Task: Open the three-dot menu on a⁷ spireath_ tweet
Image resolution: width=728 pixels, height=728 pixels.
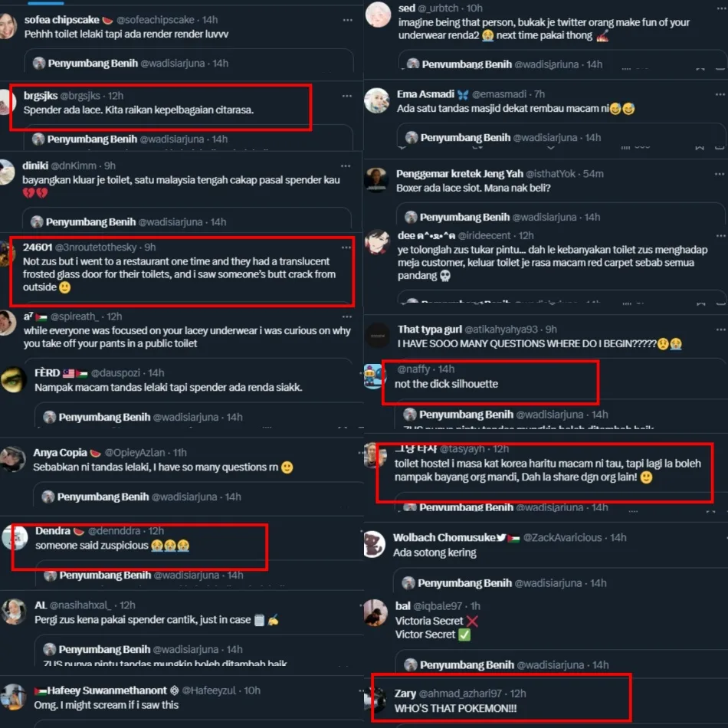Action: point(347,316)
